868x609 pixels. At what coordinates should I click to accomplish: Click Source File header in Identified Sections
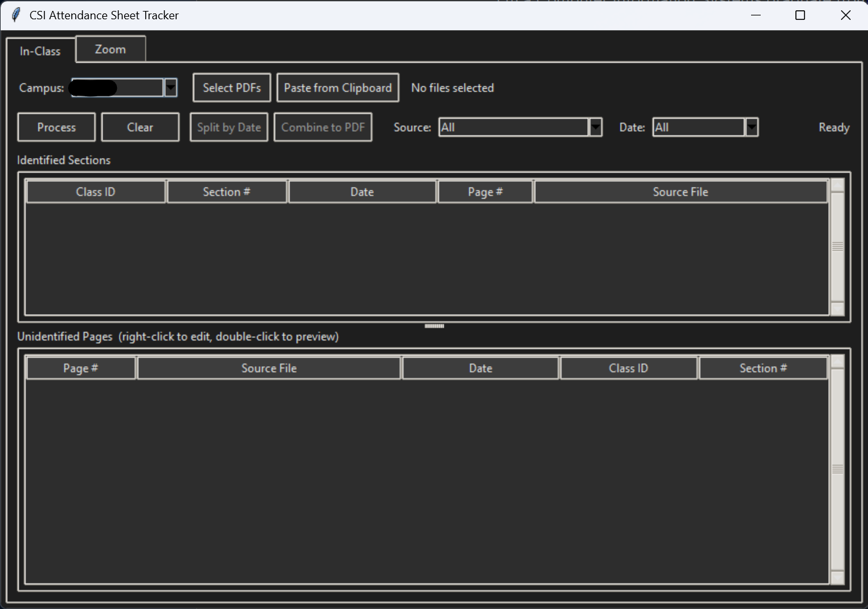tap(681, 191)
